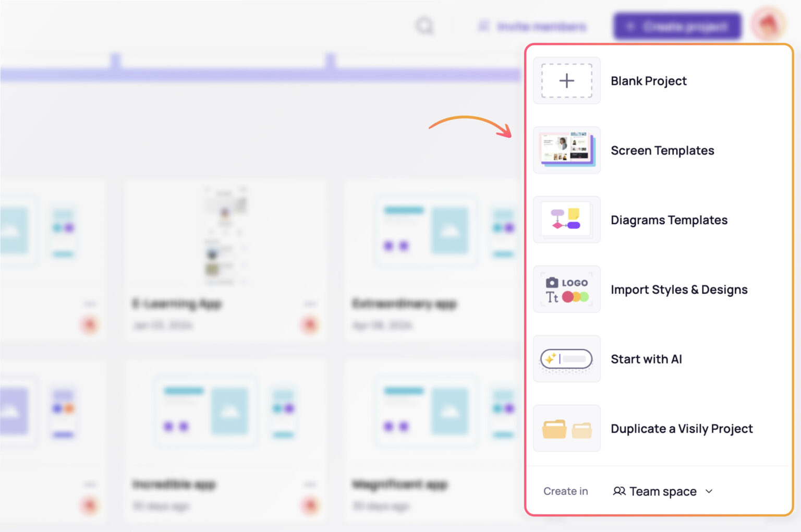801x532 pixels.
Task: Select the Screen Templates thumbnail icon
Action: click(x=566, y=150)
